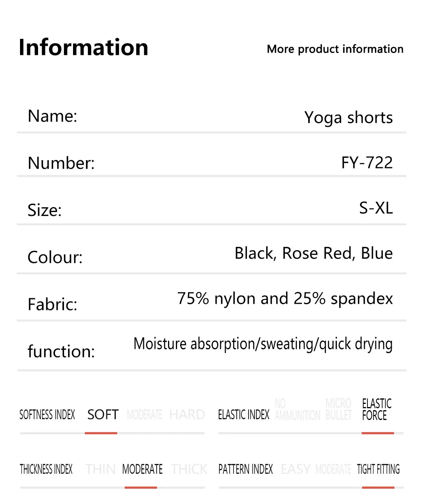Click the red marker under TIGHT FITTING
Image resolution: width=424 pixels, height=504 pixels.
(378, 488)
